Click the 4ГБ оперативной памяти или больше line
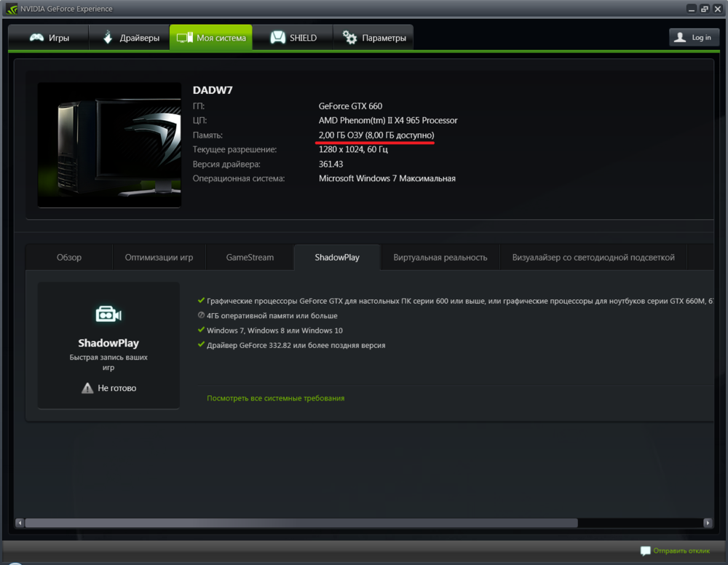Viewport: 728px width, 565px height. pos(272,316)
